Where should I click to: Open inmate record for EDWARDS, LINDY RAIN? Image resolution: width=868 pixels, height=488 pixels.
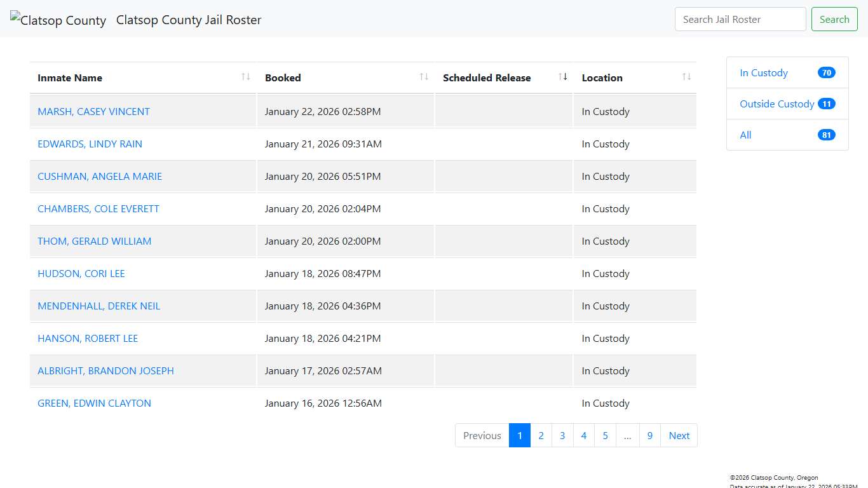click(x=90, y=144)
